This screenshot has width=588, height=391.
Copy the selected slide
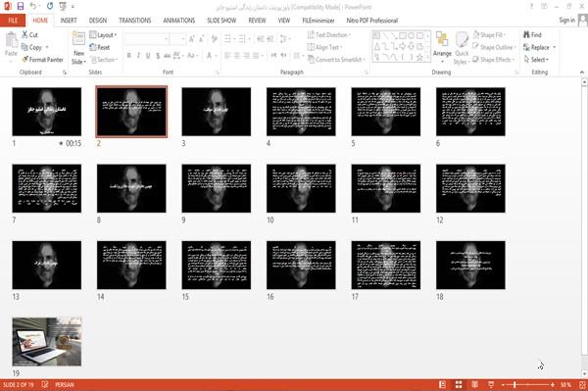coord(32,47)
